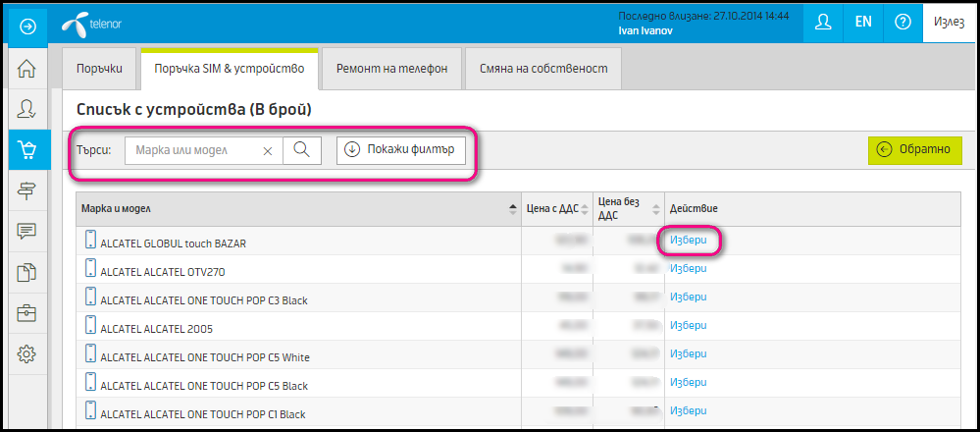Open the briefcase sidebar icon
The image size is (980, 432).
pos(26,313)
